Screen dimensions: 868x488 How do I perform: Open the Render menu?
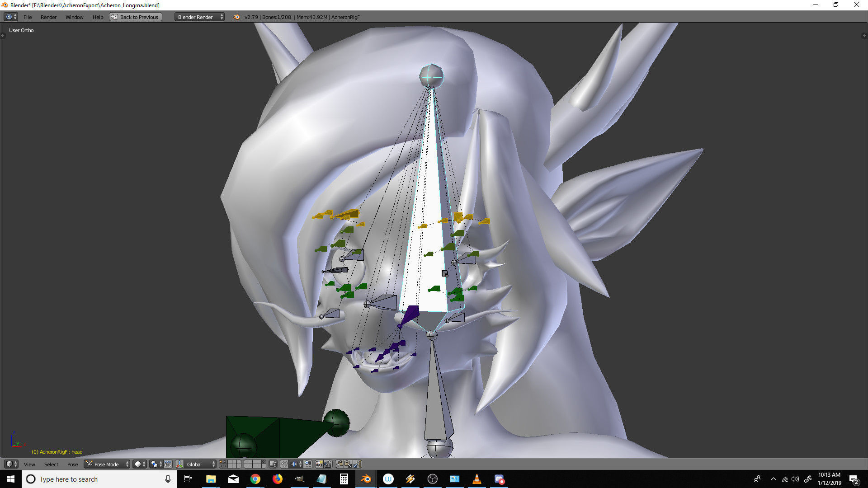[48, 17]
